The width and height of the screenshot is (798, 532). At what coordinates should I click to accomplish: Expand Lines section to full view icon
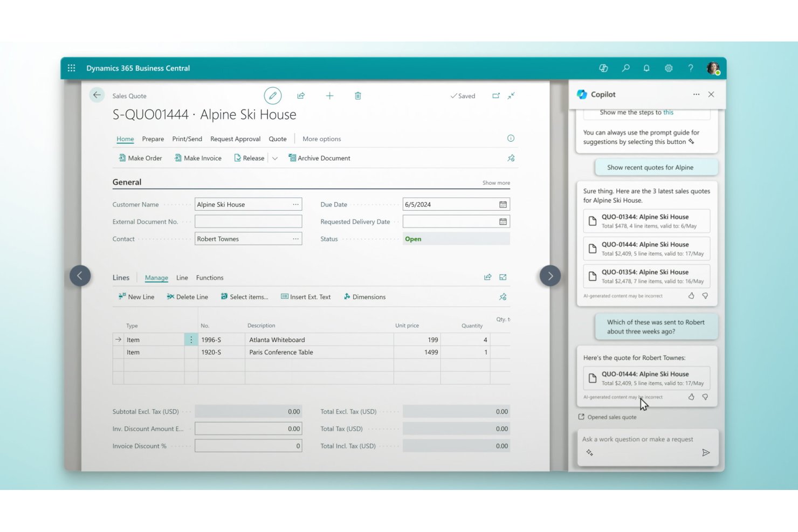[503, 277]
